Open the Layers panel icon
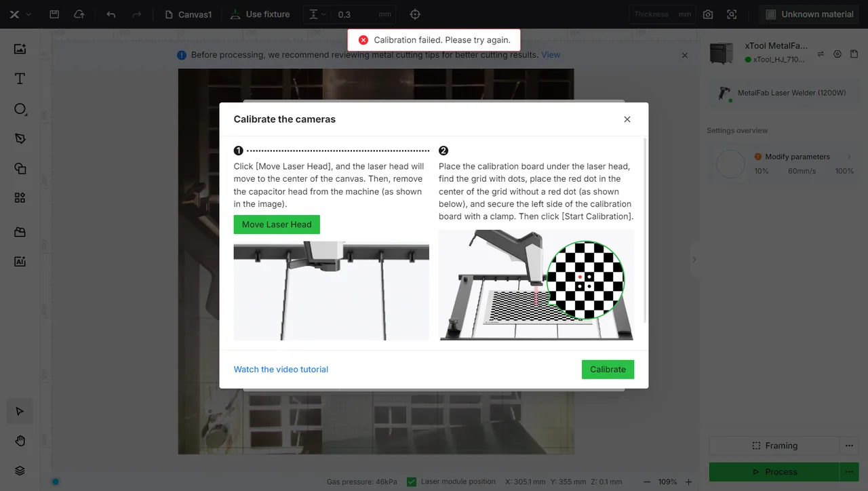 click(20, 471)
